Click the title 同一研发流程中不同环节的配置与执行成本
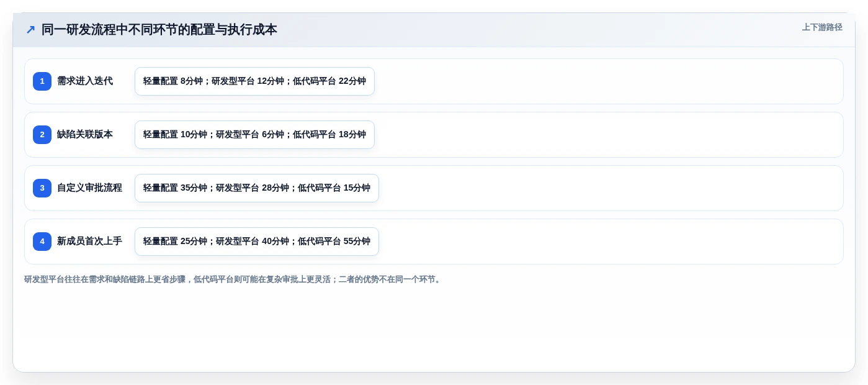The image size is (868, 385). [x=159, y=30]
